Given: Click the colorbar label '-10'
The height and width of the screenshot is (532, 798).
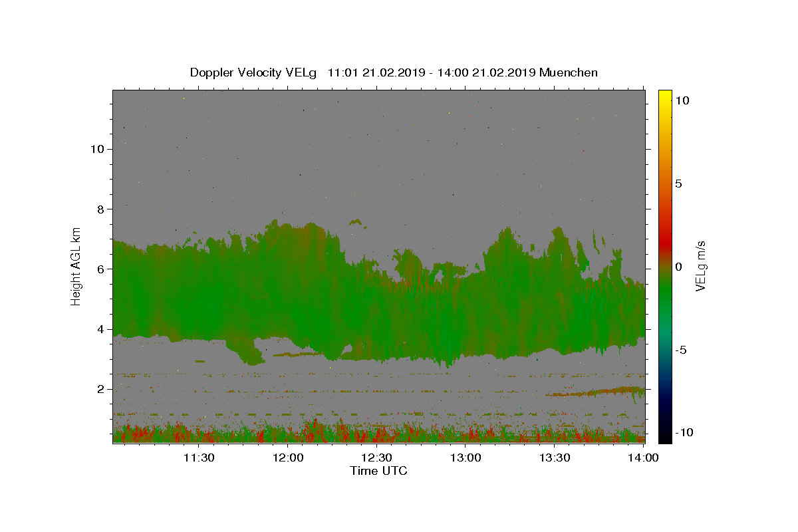Looking at the screenshot, I should (x=684, y=432).
